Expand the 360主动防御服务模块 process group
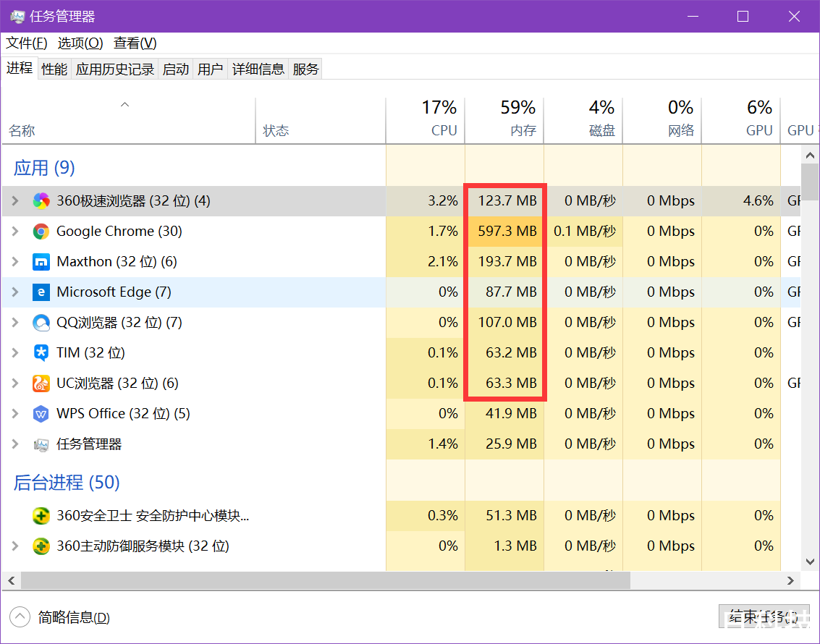The image size is (820, 644). [x=15, y=546]
